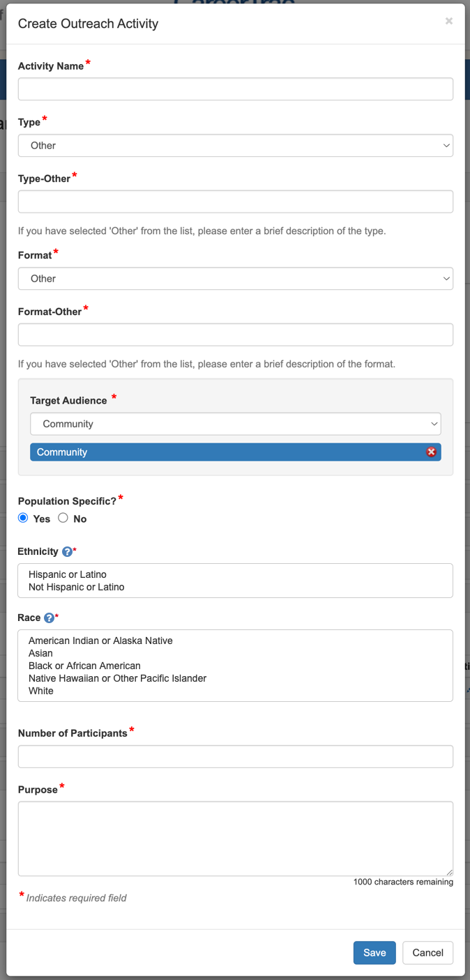This screenshot has height=980, width=470.
Task: Click the Ethnicity help question mark icon
Action: 67,552
